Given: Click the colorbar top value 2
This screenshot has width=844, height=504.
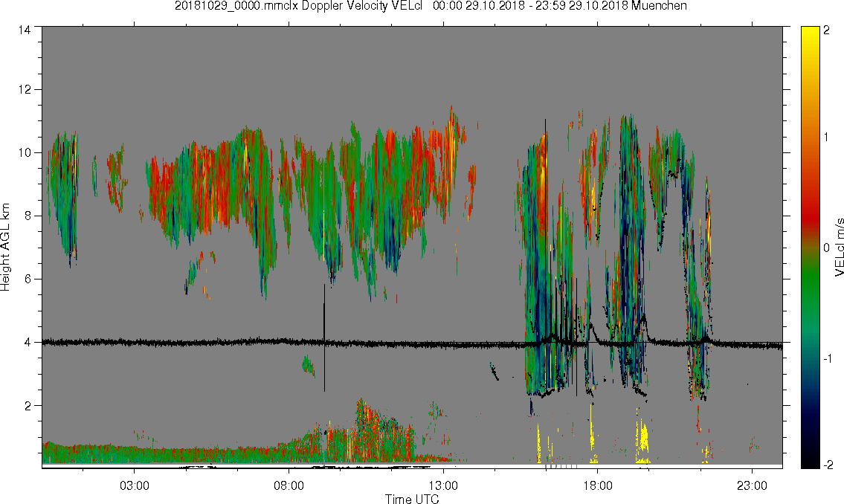Looking at the screenshot, I should tap(827, 30).
